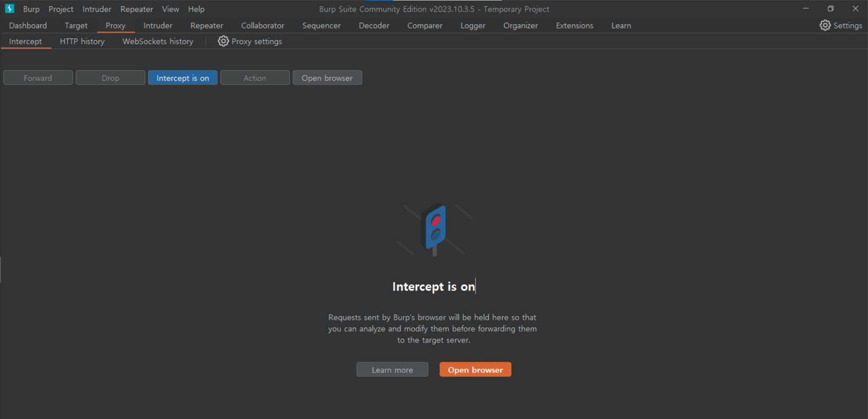The height and width of the screenshot is (419, 868).
Task: Show the HTTP history sub-tab
Action: click(82, 41)
